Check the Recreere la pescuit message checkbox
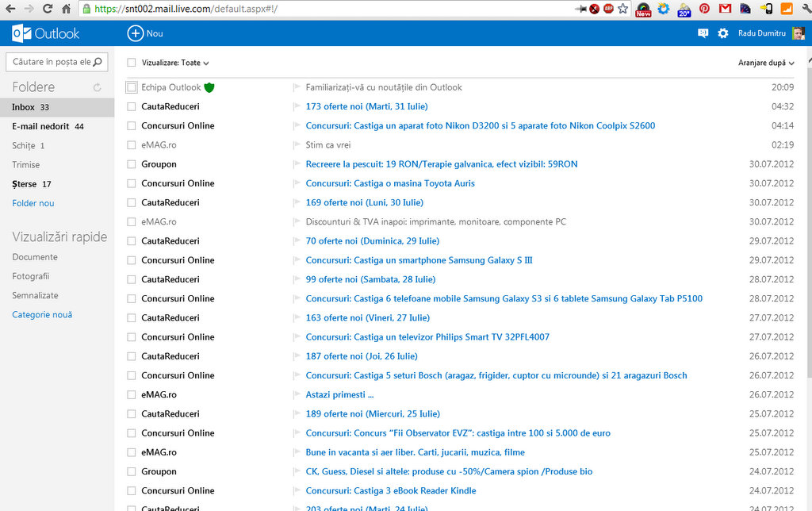The height and width of the screenshot is (511, 812). (x=132, y=164)
